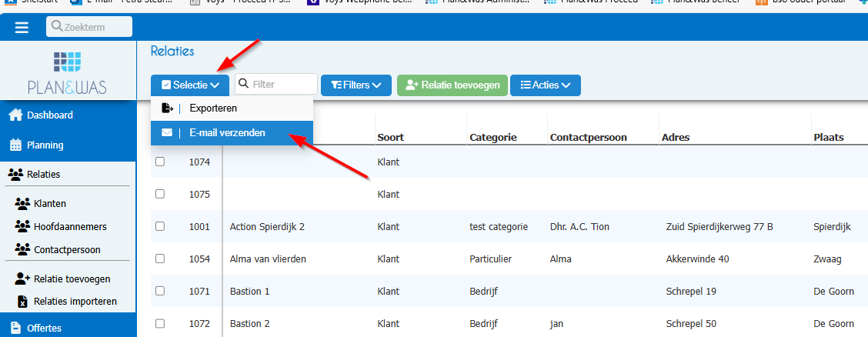This screenshot has height=337, width=868.
Task: Sort by the Contactpersoon column header
Action: point(589,137)
